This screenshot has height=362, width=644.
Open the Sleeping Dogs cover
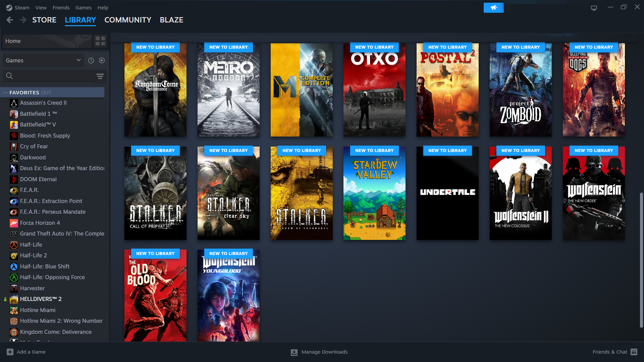[x=594, y=90]
